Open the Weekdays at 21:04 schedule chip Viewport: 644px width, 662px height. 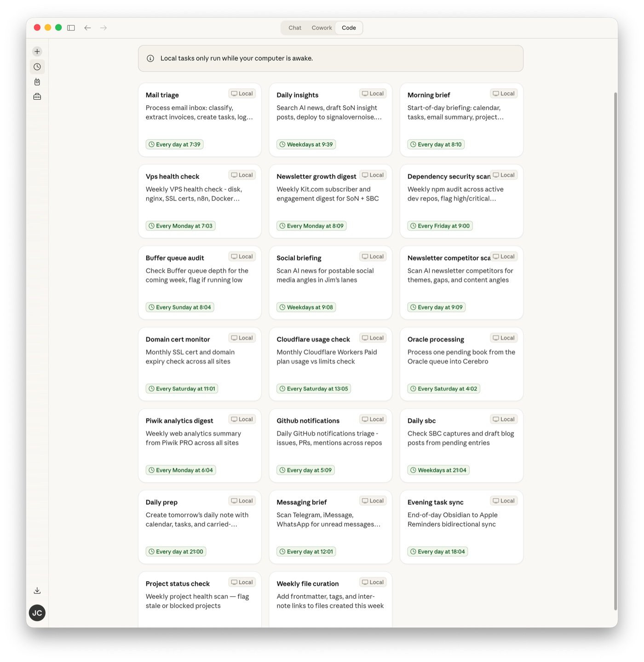click(438, 470)
